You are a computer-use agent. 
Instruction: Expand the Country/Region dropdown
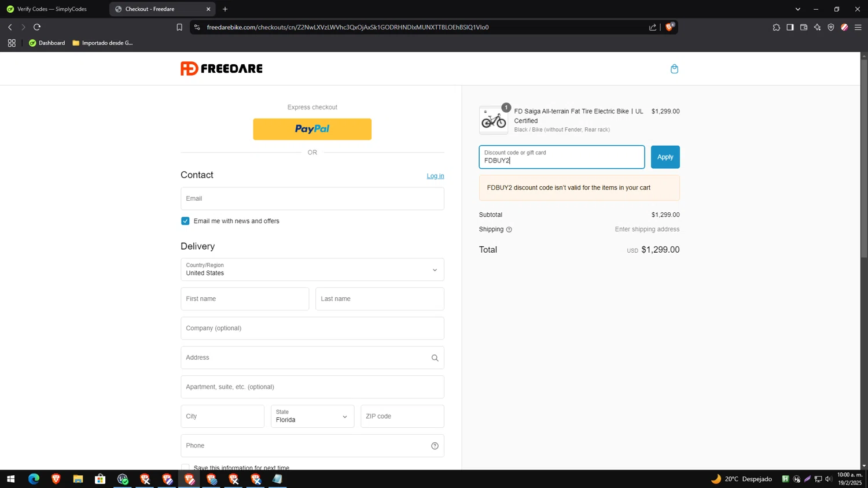click(312, 269)
